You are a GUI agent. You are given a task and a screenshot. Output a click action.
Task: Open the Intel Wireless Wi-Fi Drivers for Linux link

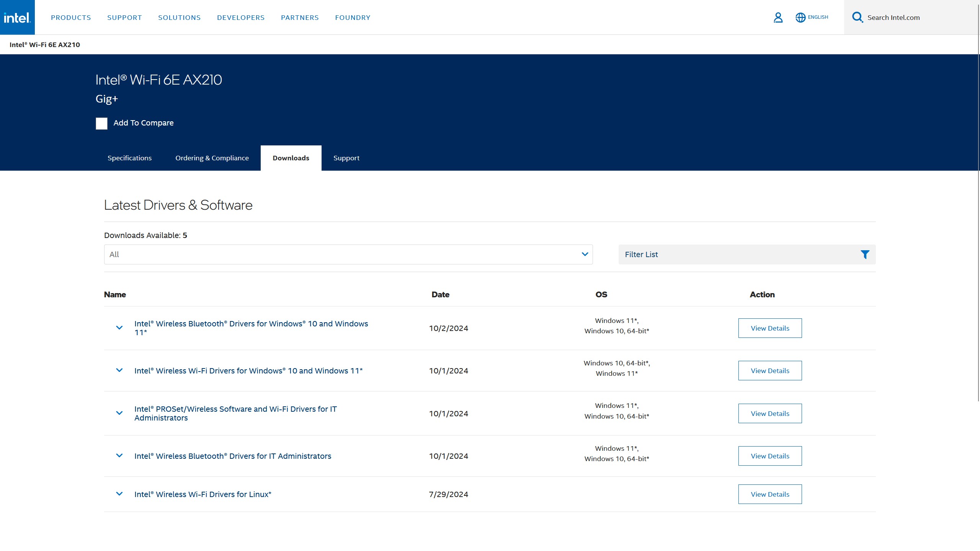(203, 494)
